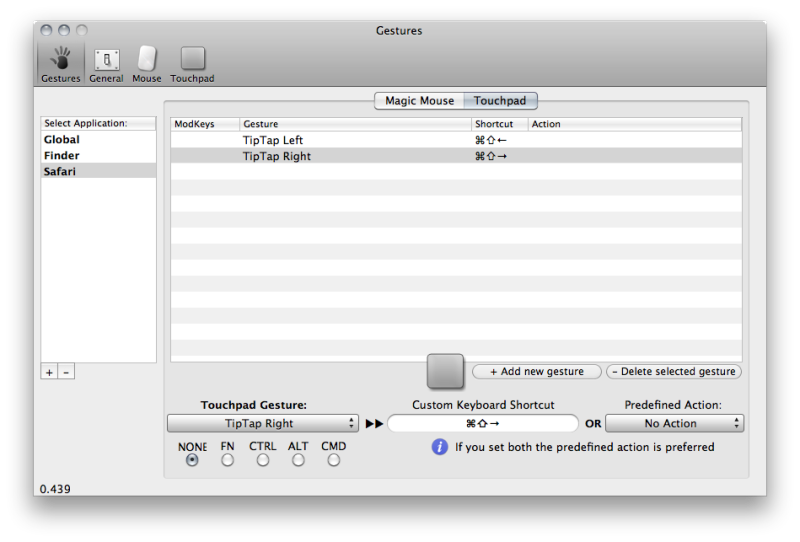Open the Gestures toolbar pane

[x=61, y=64]
